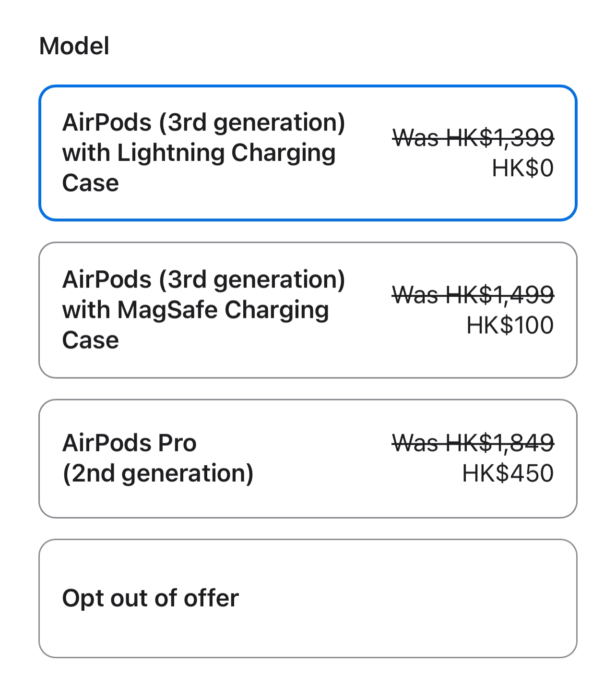Click the 'AirPods Pro' title text
The width and height of the screenshot is (616, 689).
(130, 443)
